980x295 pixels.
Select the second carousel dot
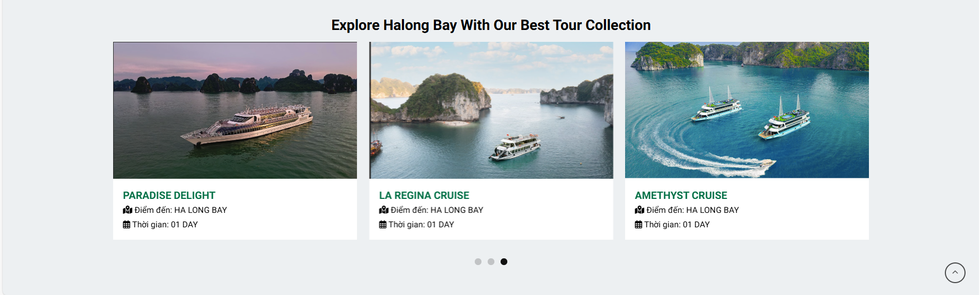(491, 262)
